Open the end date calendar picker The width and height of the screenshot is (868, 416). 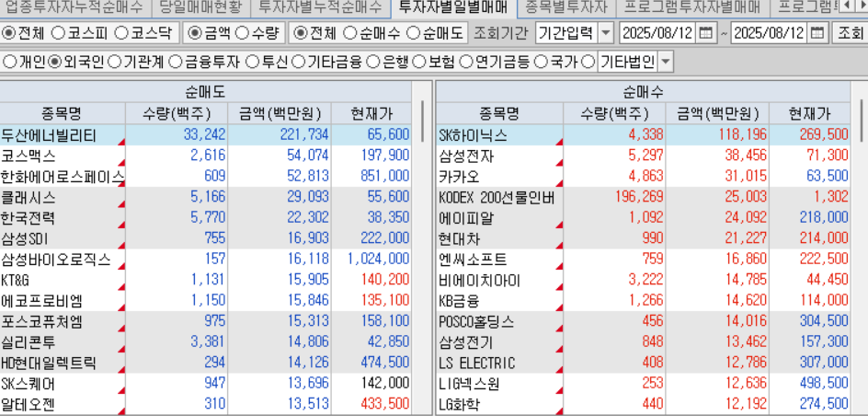pyautogui.click(x=817, y=33)
